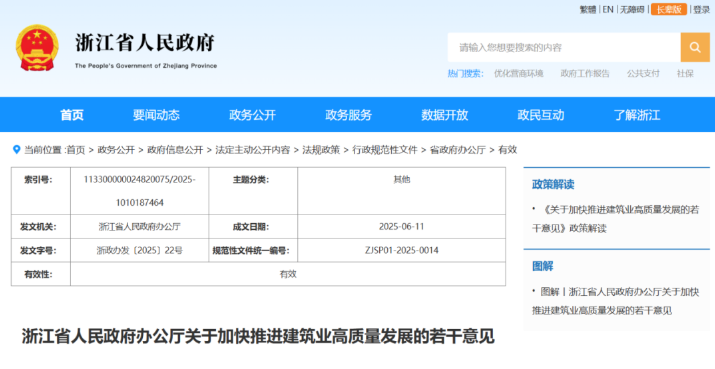Screen dimensions: 715x369
Task: Click the 政策解读 sidebar heading
Action: pos(553,184)
